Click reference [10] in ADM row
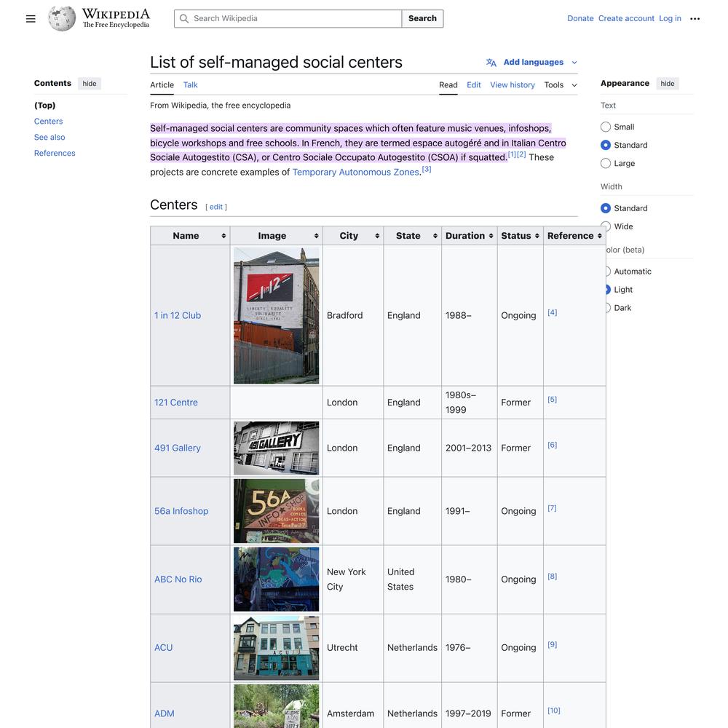Viewport: 728px width, 728px height. 554,711
